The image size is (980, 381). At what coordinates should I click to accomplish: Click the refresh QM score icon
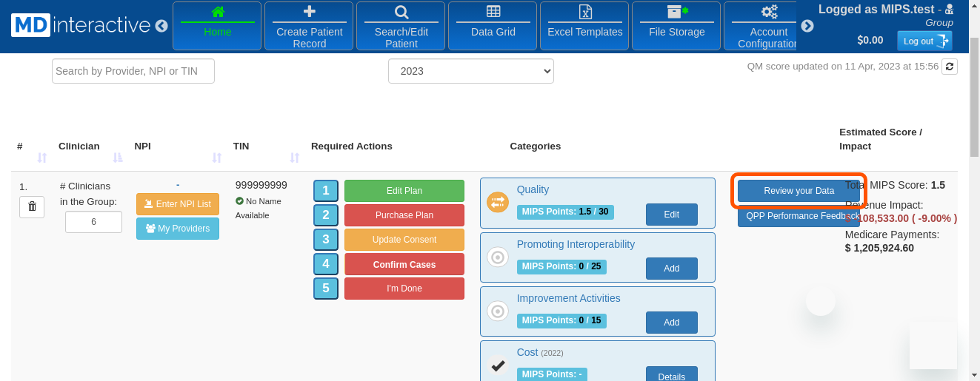pyautogui.click(x=949, y=67)
